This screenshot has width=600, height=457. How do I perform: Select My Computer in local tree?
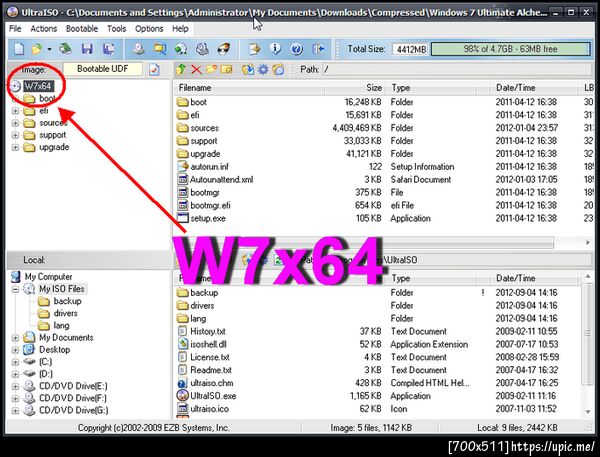pyautogui.click(x=48, y=276)
